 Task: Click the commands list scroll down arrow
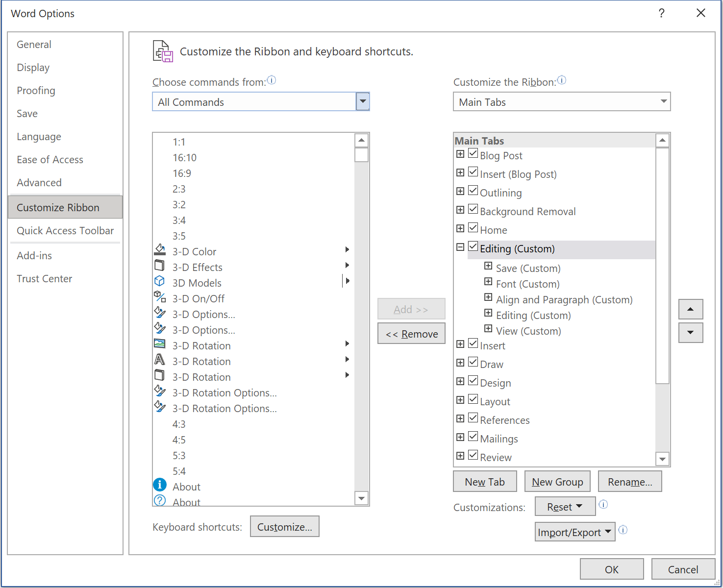[361, 498]
